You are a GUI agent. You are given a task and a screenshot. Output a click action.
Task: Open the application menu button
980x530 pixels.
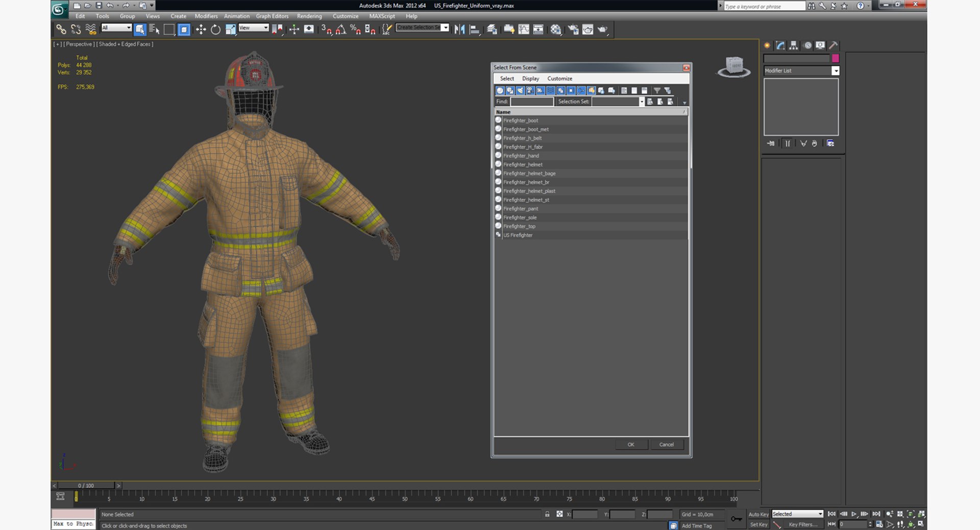tap(59, 9)
